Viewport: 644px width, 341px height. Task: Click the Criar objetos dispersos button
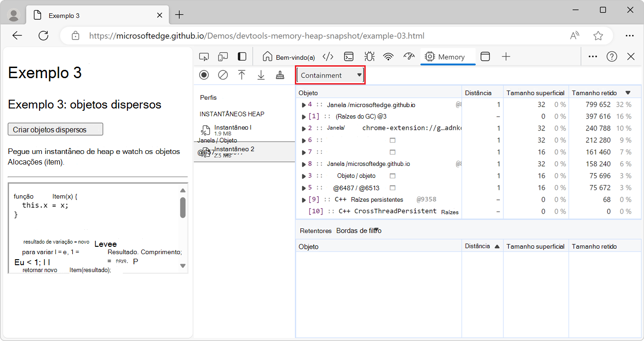tap(55, 130)
